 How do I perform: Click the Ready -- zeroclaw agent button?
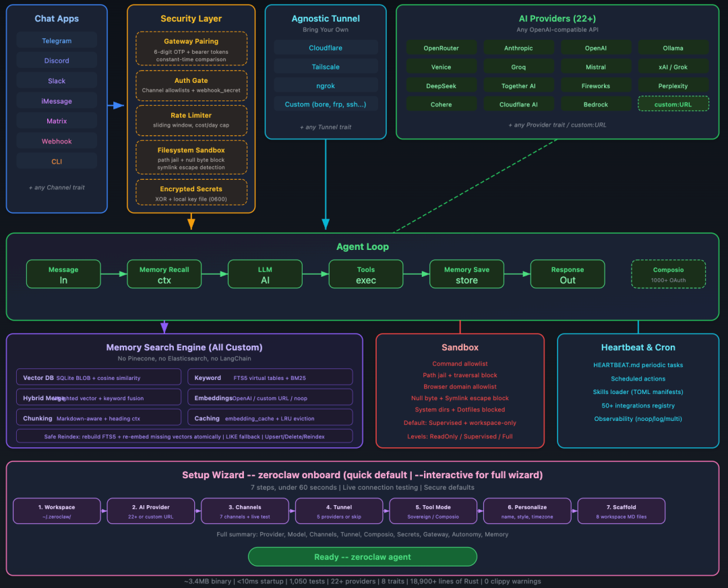(363, 556)
